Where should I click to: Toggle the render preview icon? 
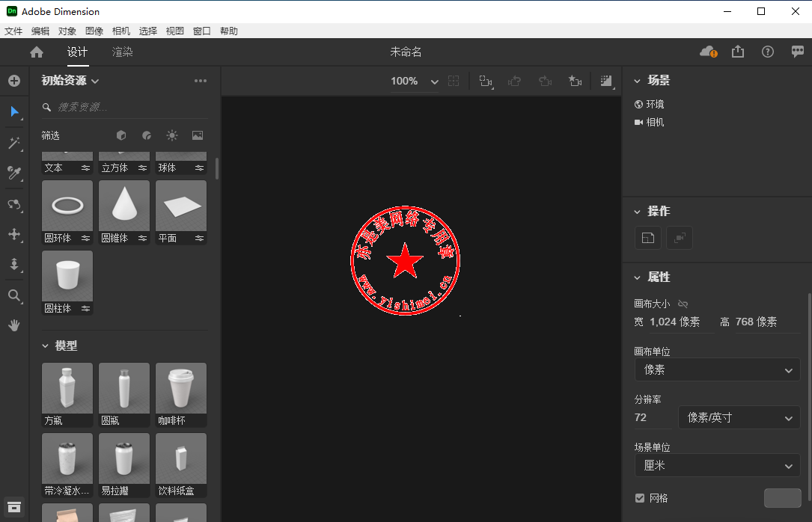click(606, 82)
